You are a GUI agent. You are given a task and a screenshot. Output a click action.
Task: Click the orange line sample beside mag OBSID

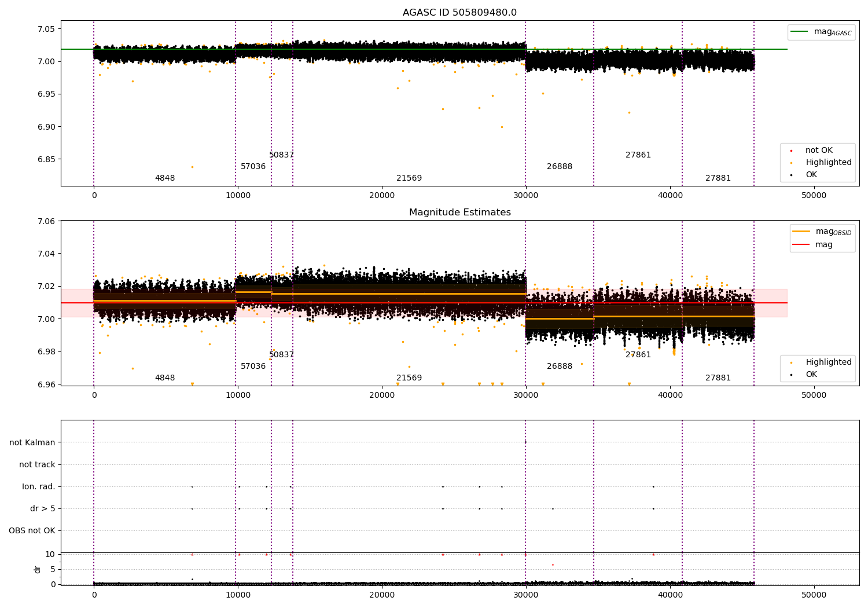[801, 232]
